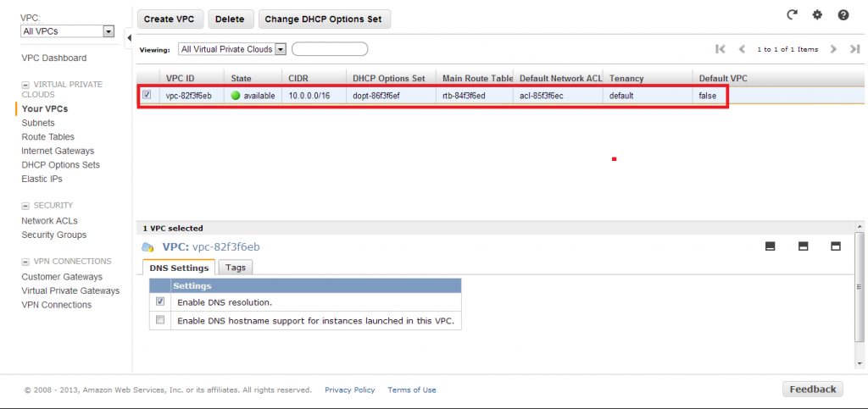
Task: Click Change DHCP Options Set button
Action: coord(324,19)
